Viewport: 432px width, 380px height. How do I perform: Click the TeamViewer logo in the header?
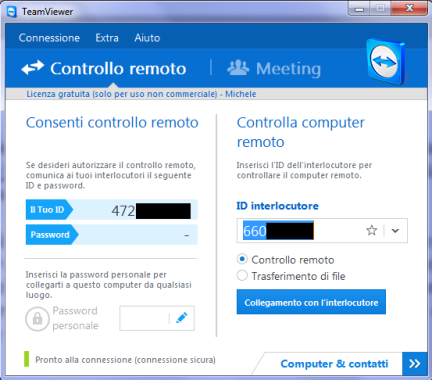(387, 62)
